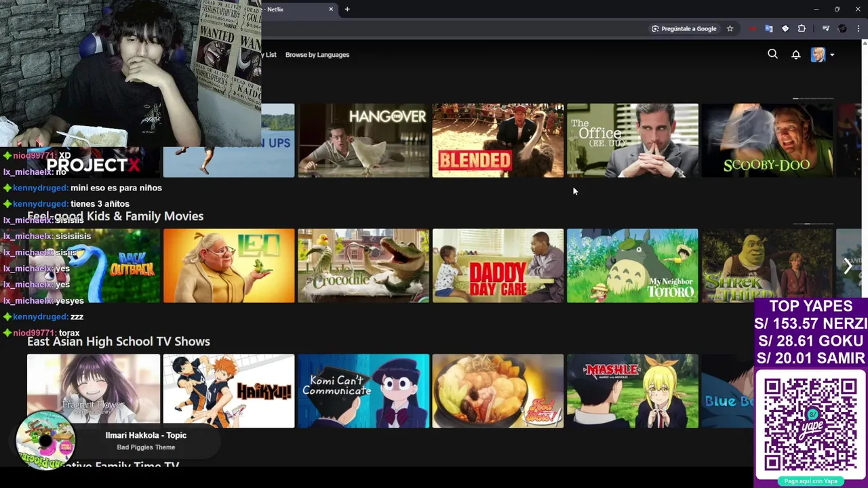The height and width of the screenshot is (488, 868).
Task: Expand the profile dropdown caret
Action: pos(832,55)
